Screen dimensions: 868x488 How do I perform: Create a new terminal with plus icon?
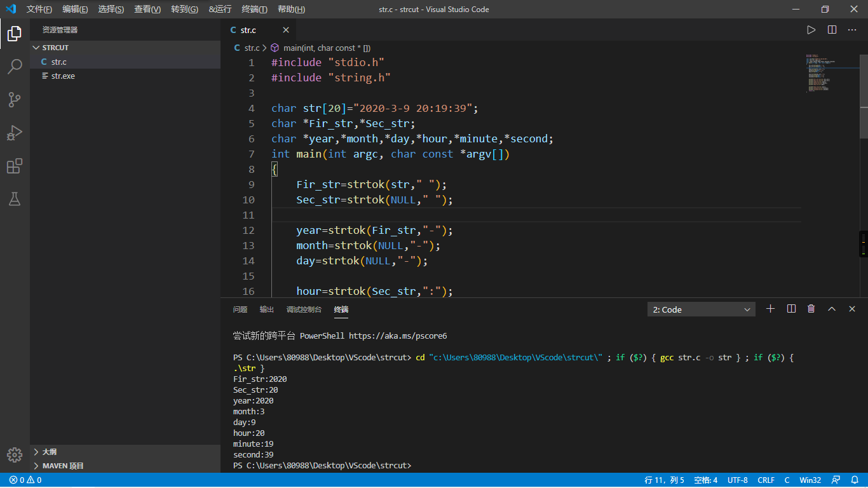pyautogui.click(x=770, y=309)
